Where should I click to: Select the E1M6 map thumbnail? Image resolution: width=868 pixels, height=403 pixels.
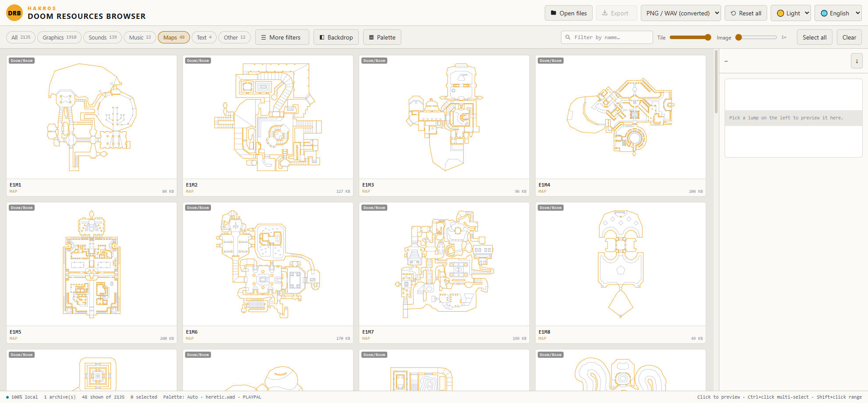(268, 264)
